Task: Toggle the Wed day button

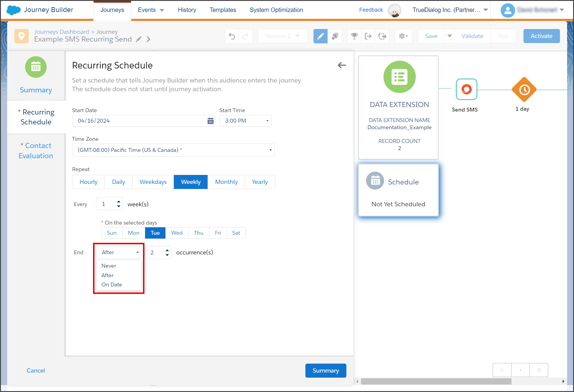Action: tap(177, 233)
